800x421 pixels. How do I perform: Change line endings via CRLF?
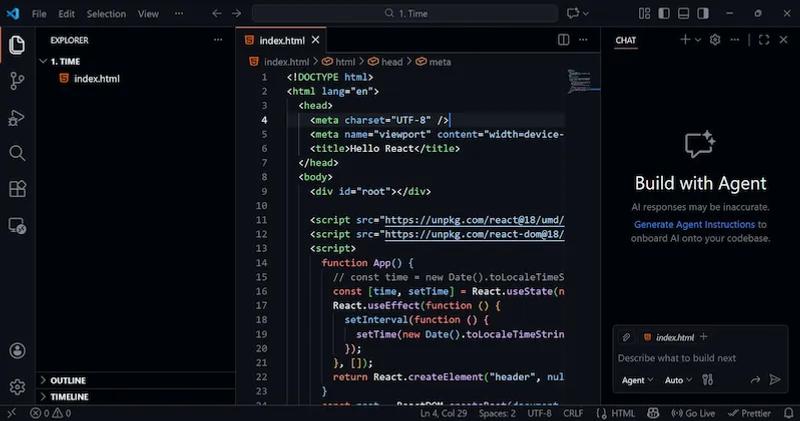pos(573,413)
